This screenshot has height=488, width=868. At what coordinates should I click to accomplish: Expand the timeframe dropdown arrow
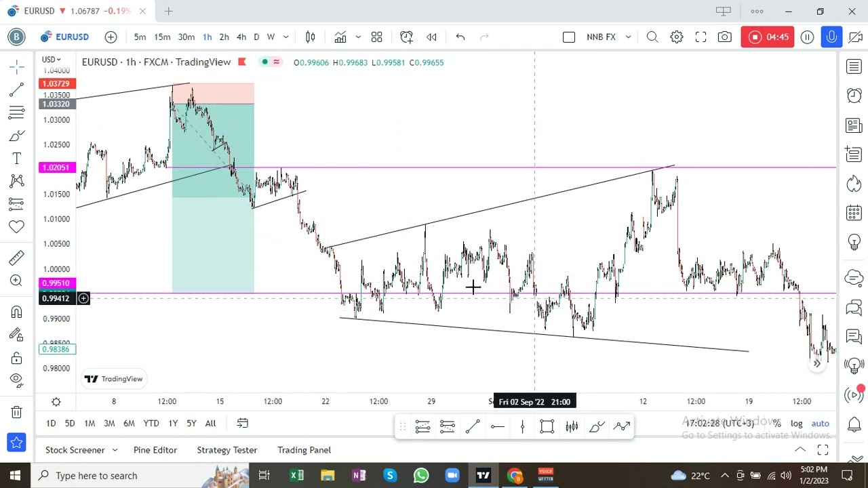pyautogui.click(x=286, y=37)
